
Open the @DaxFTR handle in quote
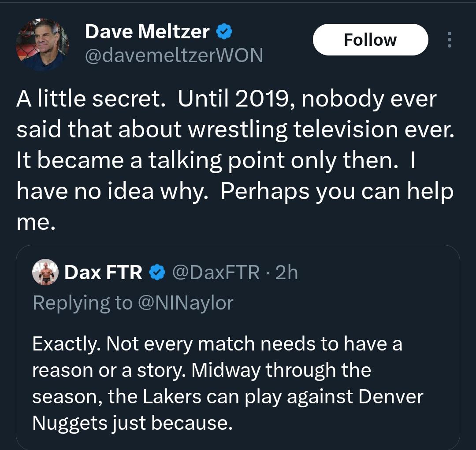216,273
